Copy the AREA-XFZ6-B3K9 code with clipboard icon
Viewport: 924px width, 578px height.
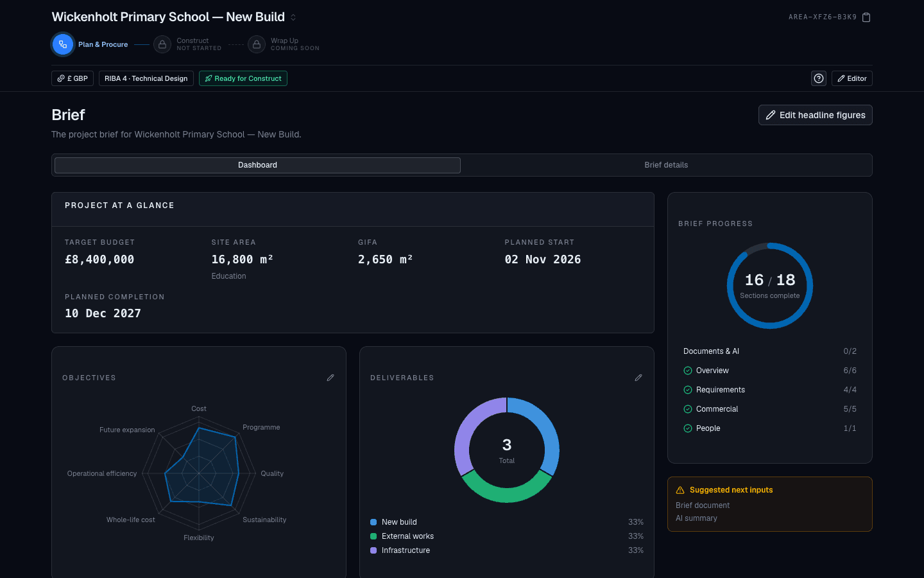coord(866,17)
